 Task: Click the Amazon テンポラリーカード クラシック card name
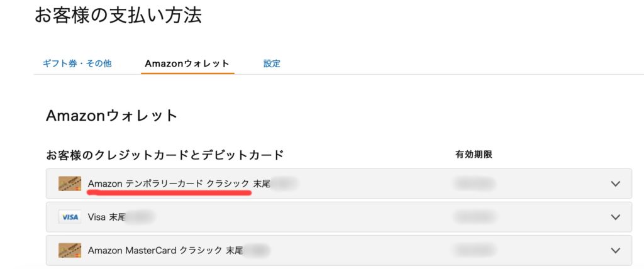click(170, 184)
